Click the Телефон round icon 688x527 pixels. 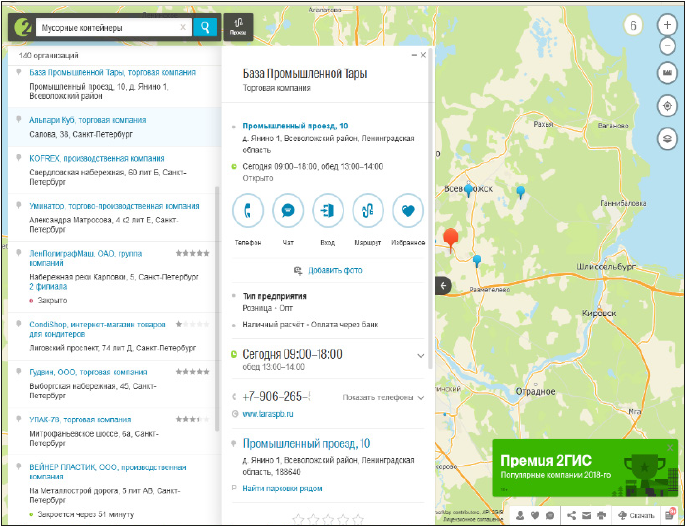pos(248,211)
